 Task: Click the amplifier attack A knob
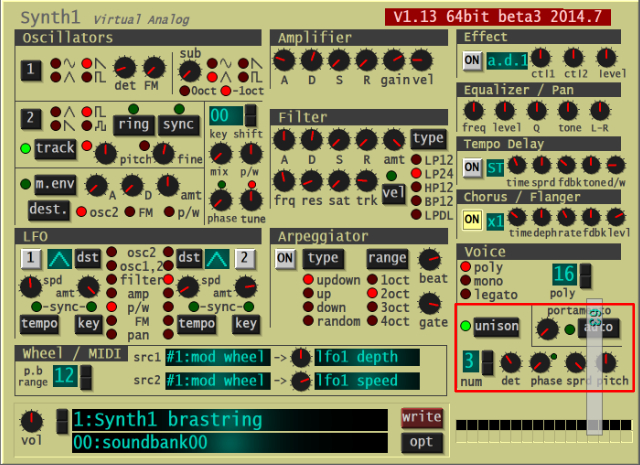(284, 60)
